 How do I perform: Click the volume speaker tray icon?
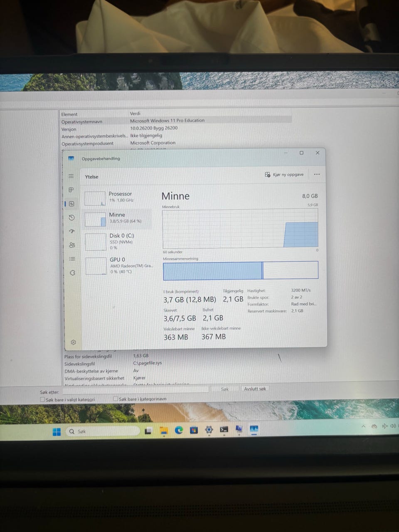[x=393, y=426]
